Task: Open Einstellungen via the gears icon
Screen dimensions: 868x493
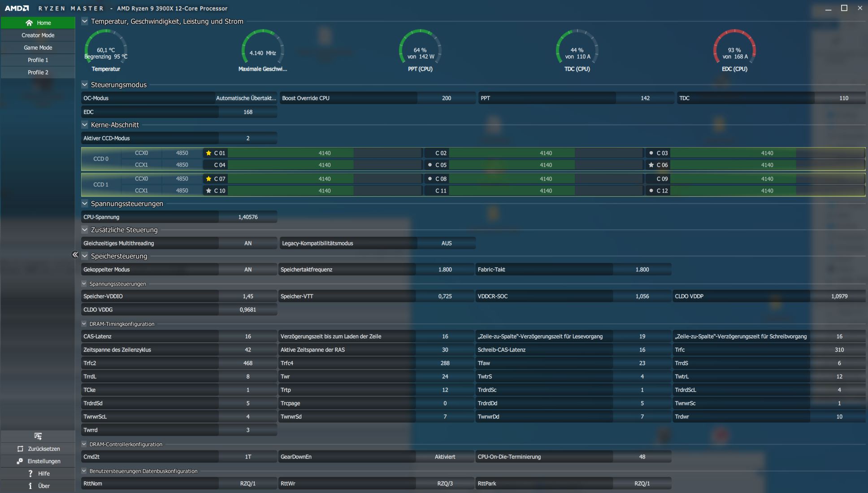Action: (x=20, y=461)
